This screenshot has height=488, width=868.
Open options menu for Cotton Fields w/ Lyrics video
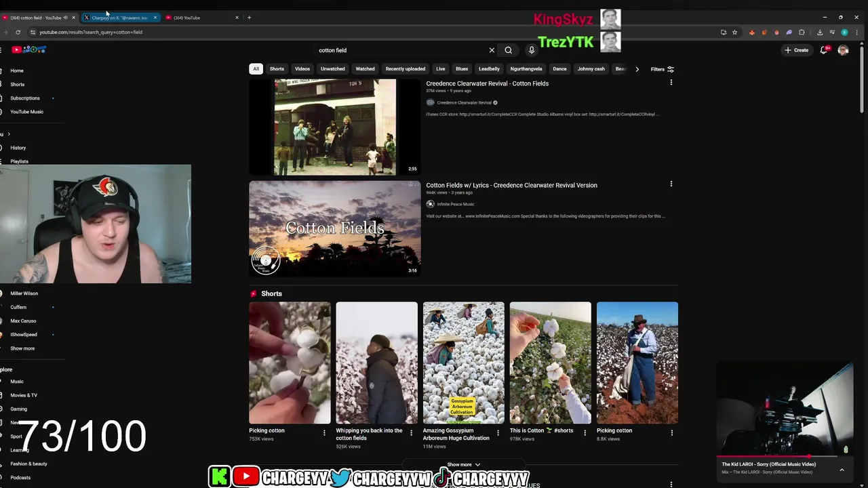tap(671, 184)
